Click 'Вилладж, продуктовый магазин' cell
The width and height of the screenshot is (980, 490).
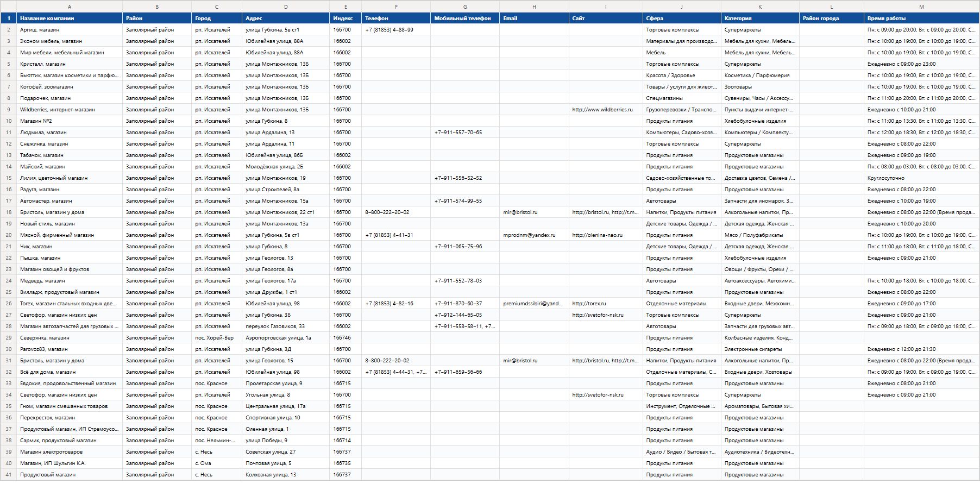[70, 292]
